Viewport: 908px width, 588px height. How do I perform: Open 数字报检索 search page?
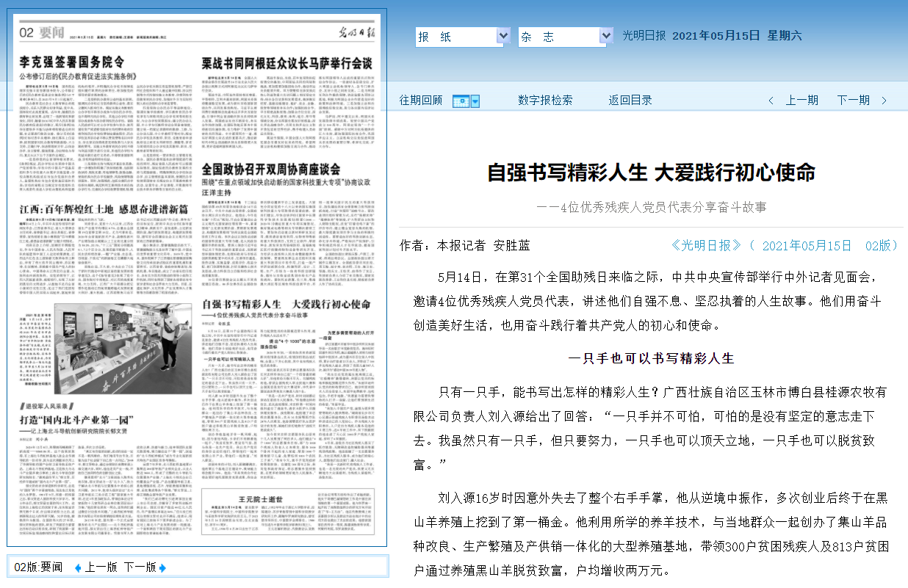pos(545,101)
